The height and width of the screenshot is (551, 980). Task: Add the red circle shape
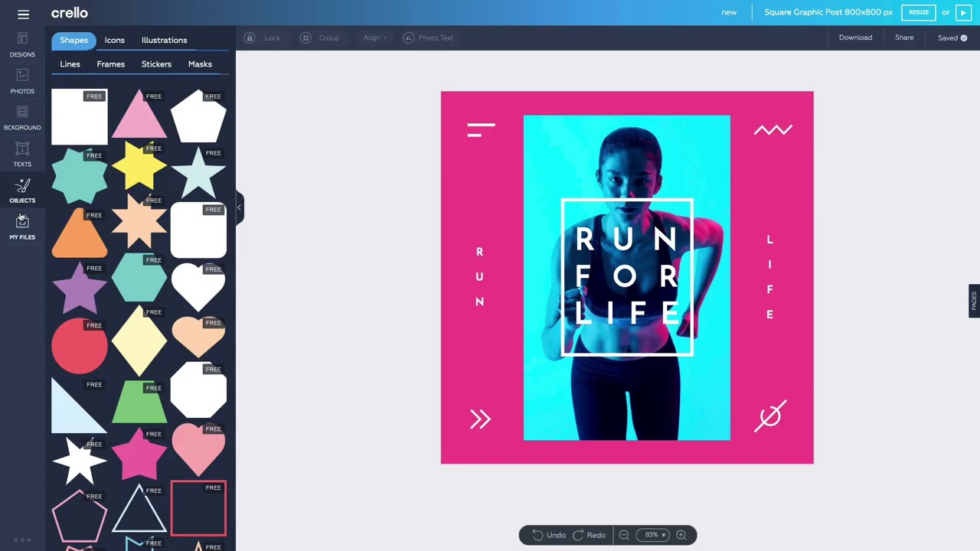pos(80,346)
